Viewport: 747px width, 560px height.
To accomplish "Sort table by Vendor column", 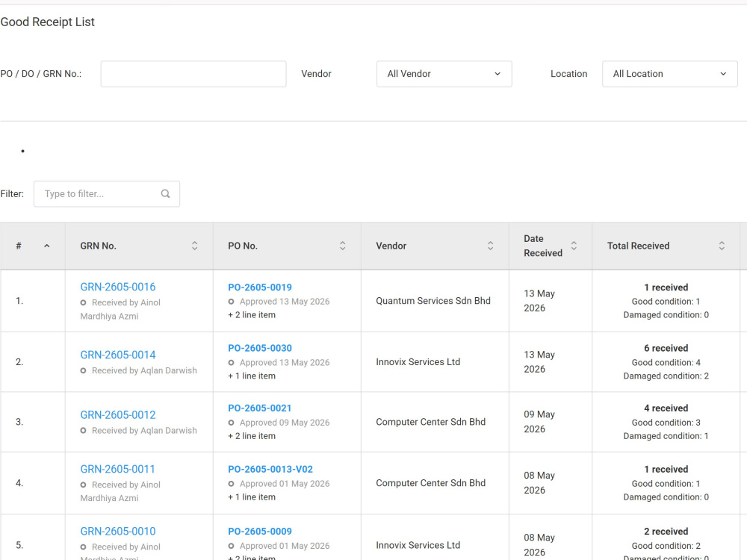I will 490,246.
